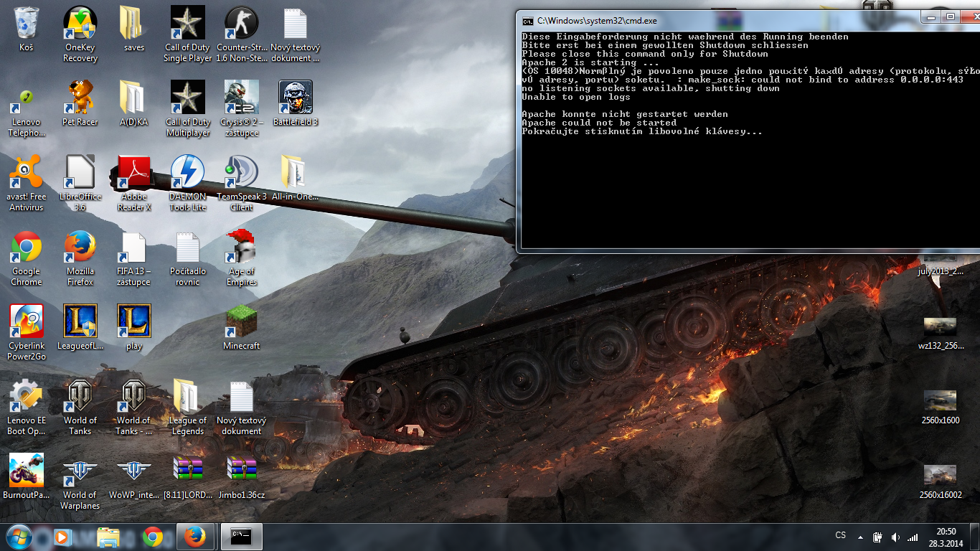
Task: Open the cmd.exe window system menu icon
Action: point(528,21)
